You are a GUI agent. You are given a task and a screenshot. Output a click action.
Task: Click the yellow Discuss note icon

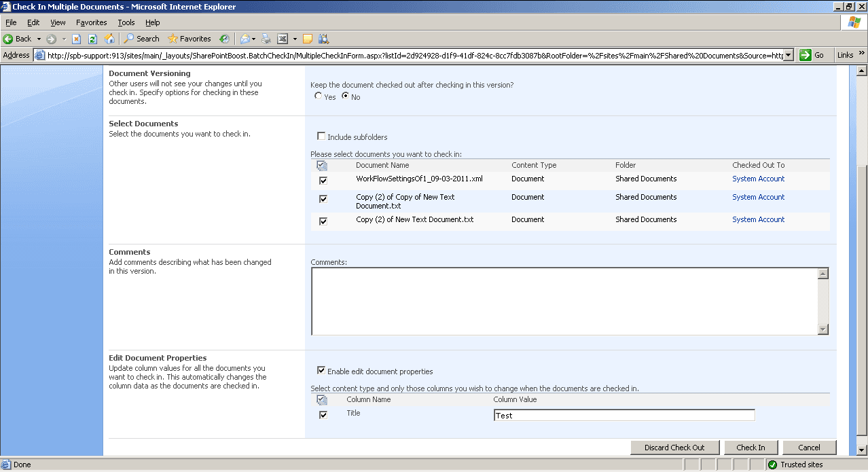308,39
